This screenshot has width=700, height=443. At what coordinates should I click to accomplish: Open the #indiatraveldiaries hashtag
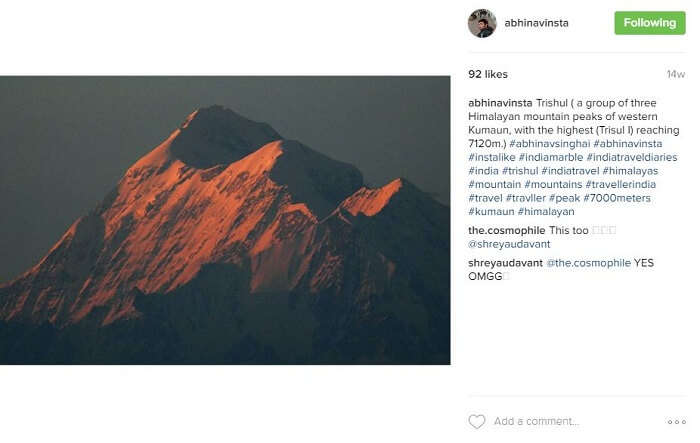point(632,157)
